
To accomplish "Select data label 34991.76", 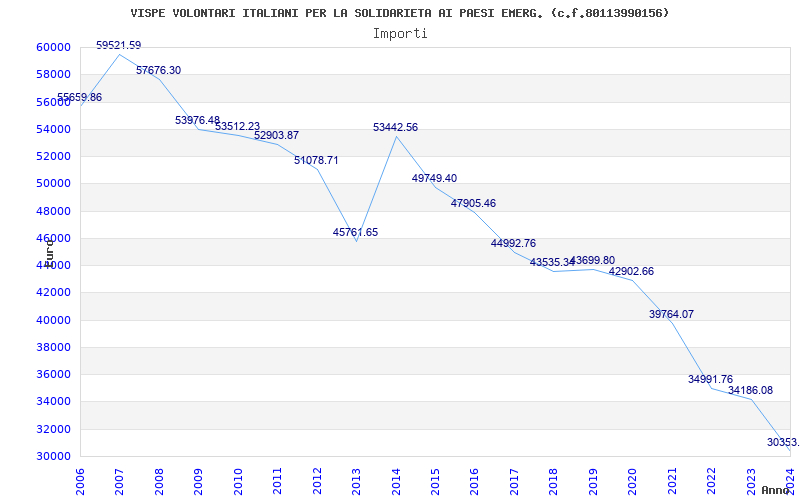I will 710,380.
